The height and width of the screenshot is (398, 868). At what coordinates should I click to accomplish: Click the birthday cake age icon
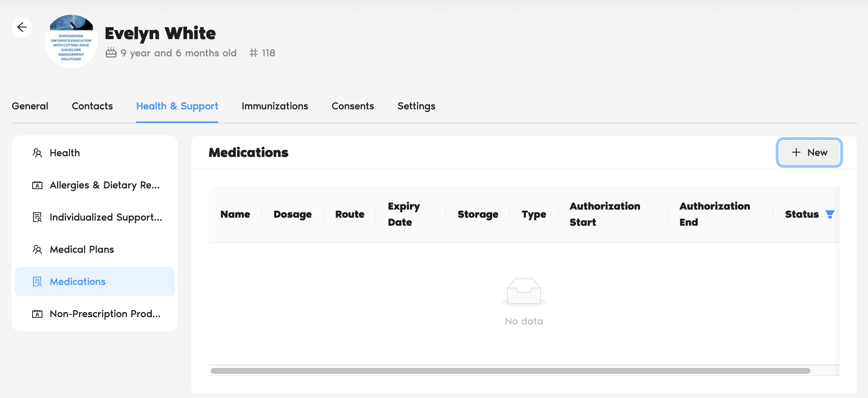click(111, 53)
